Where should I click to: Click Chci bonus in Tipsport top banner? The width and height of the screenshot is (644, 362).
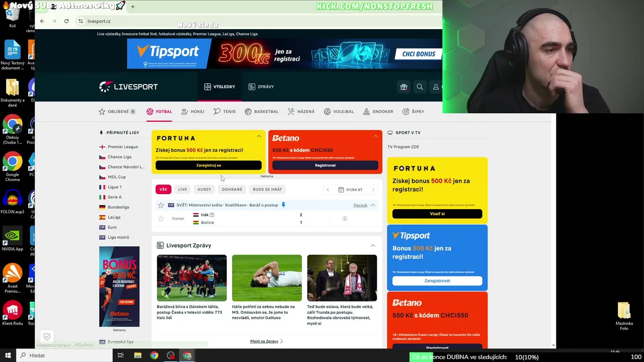[x=418, y=54]
